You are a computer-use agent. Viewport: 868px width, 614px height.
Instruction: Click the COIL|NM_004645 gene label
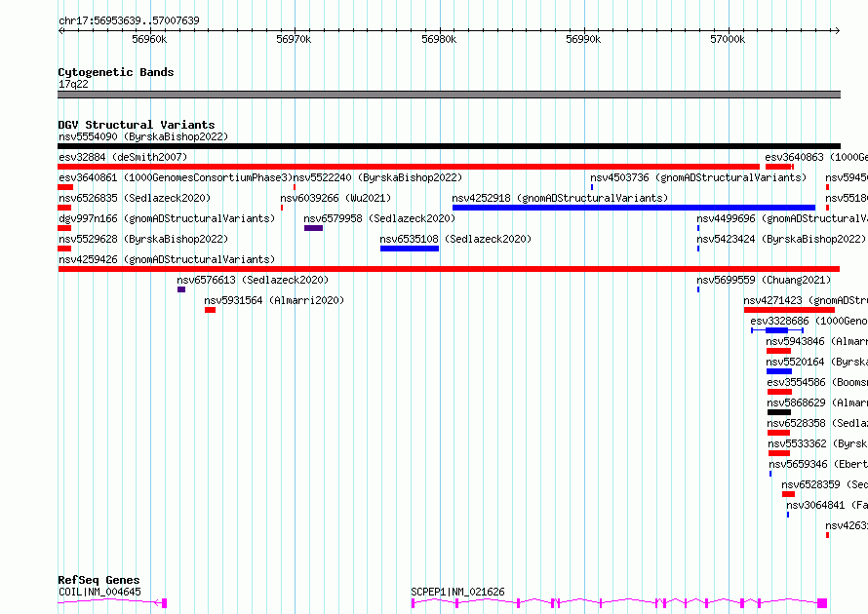pos(100,592)
